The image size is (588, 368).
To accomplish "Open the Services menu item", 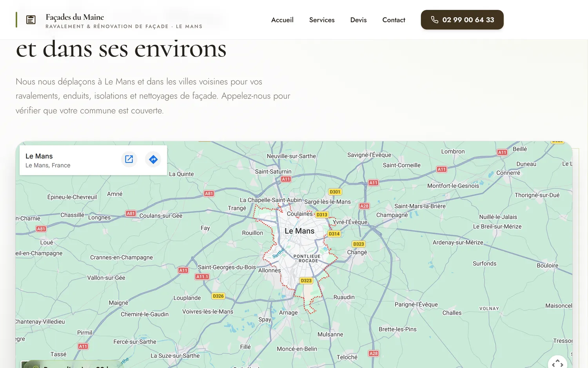I will [322, 20].
